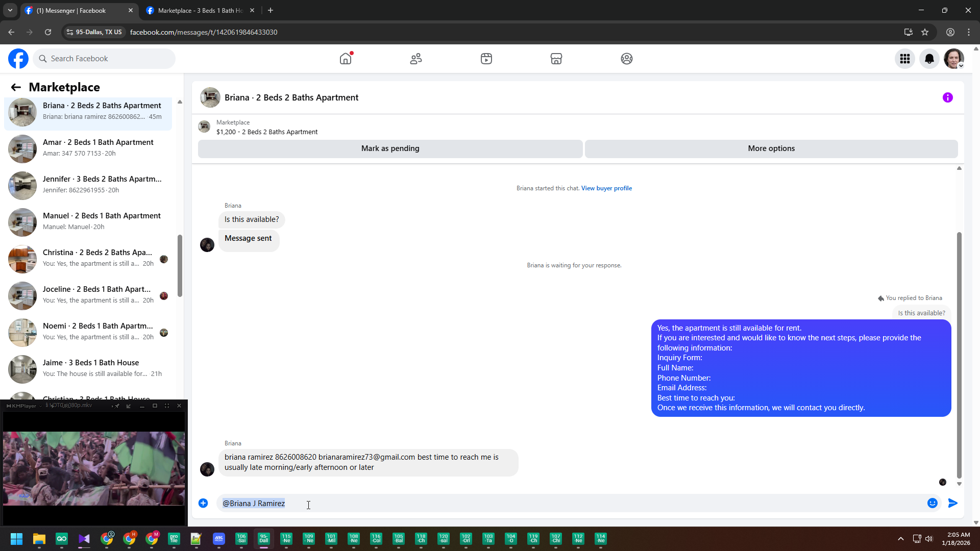Expand Chrome tab search dropdown

(x=10, y=10)
